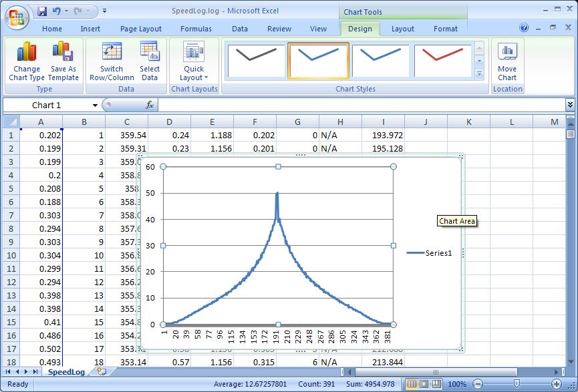Select cell H2 showing N/A
Image resolution: width=578 pixels, height=392 pixels.
pos(340,148)
